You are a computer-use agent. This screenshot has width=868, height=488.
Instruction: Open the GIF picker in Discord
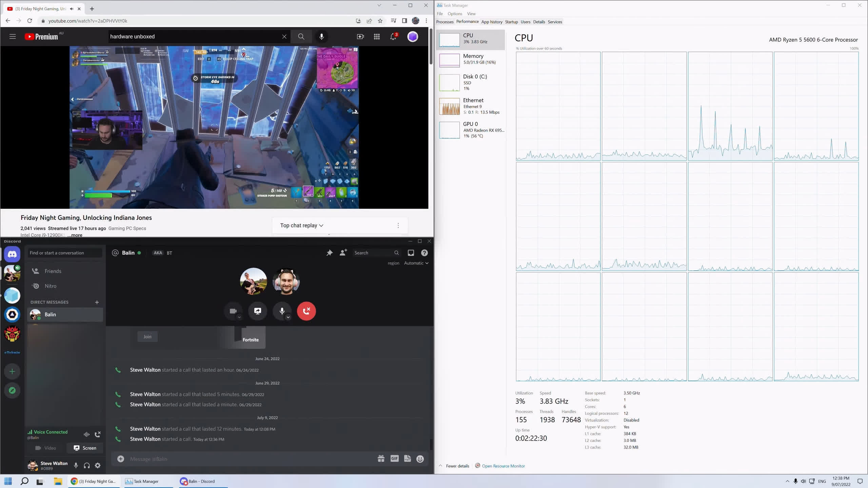394,459
